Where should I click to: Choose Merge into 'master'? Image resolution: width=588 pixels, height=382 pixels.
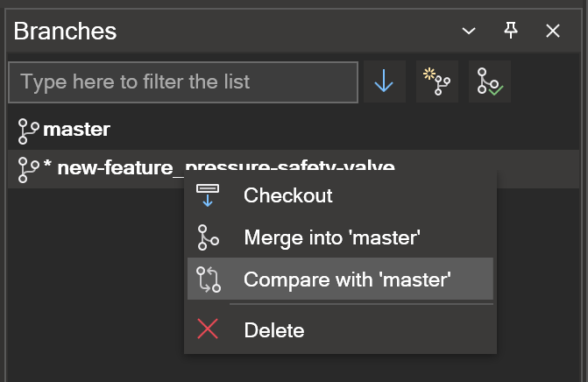(332, 237)
